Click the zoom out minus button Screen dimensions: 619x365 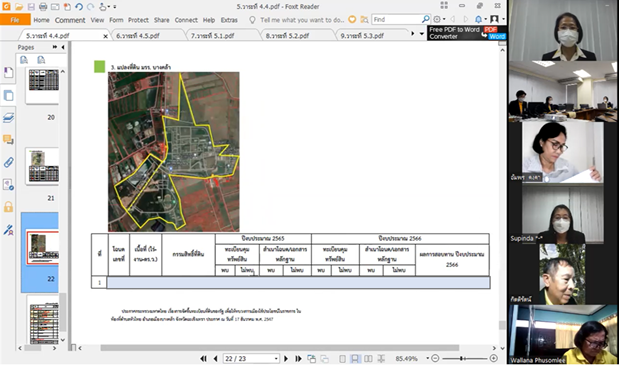click(x=435, y=358)
